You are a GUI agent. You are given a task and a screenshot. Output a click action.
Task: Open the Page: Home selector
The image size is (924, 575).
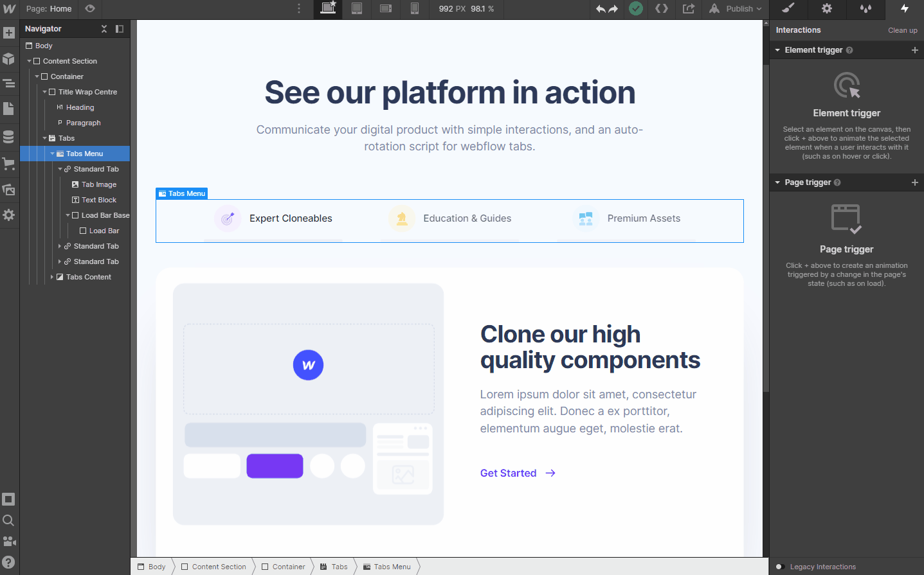(49, 9)
